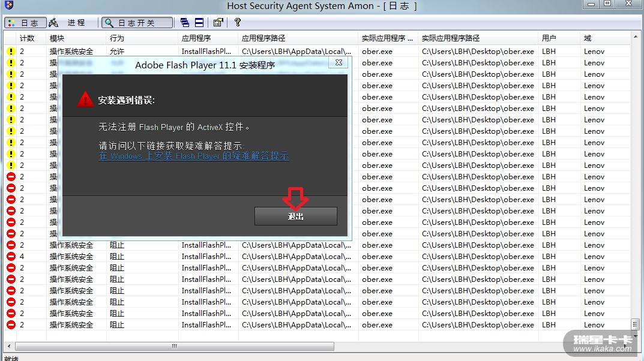Image resolution: width=644 pixels, height=361 pixels.
Task: Select the row with count 4
Action: [x=318, y=257]
